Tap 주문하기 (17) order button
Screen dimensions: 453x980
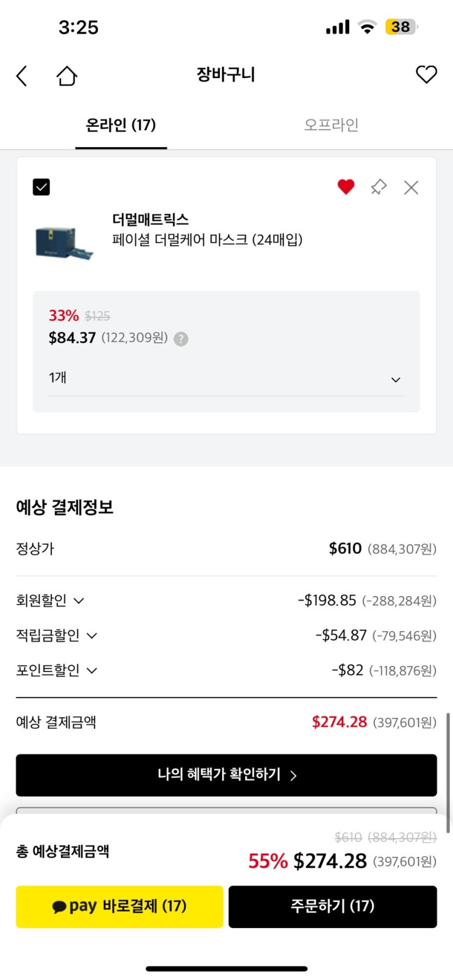click(x=332, y=906)
